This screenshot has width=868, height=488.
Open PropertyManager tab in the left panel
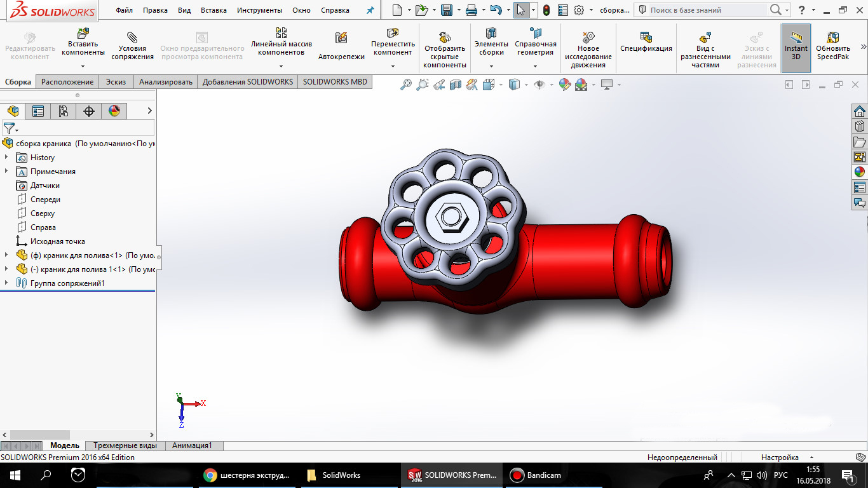[38, 111]
